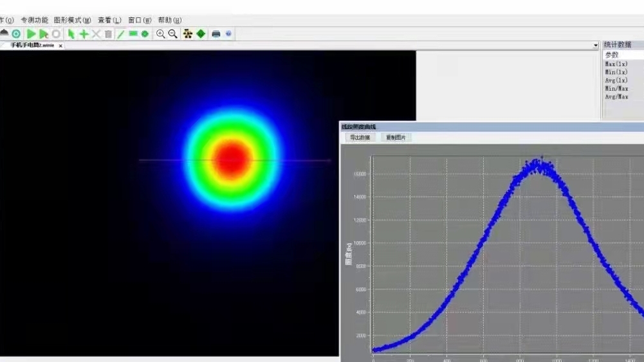Open the 查看 menu

[109, 21]
